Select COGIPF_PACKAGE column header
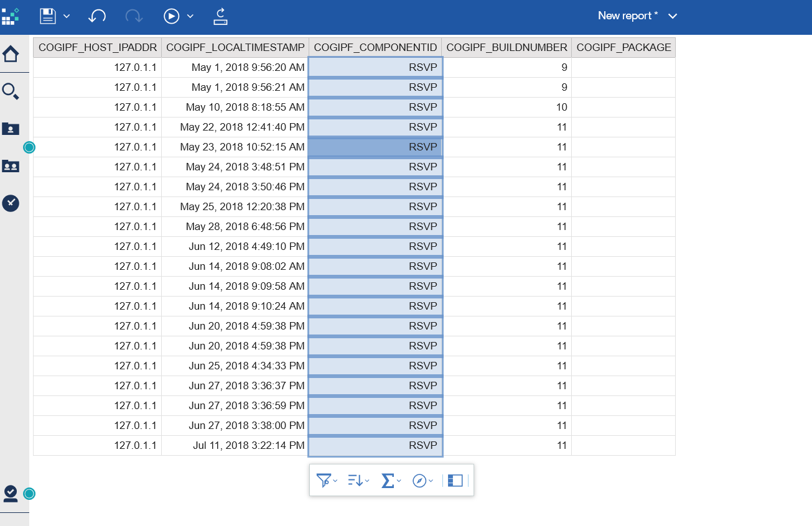812x526 pixels. pyautogui.click(x=623, y=47)
